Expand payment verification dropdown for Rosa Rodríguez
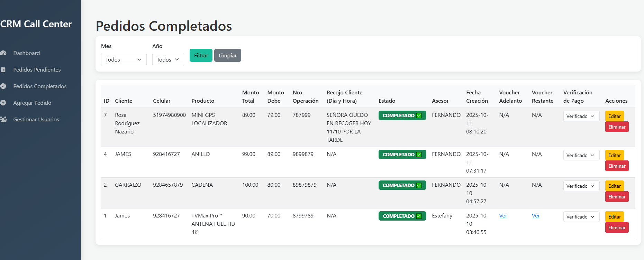The width and height of the screenshot is (644, 260). 581,116
